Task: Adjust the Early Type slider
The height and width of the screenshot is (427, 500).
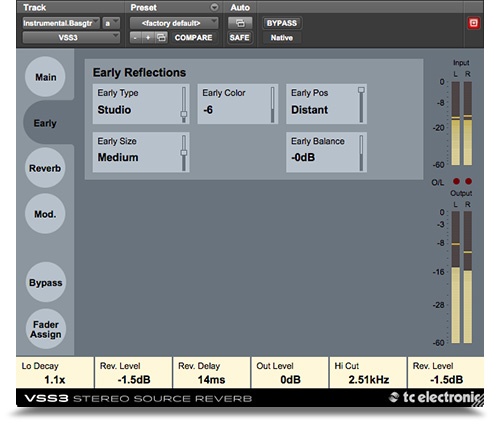Action: [x=184, y=105]
